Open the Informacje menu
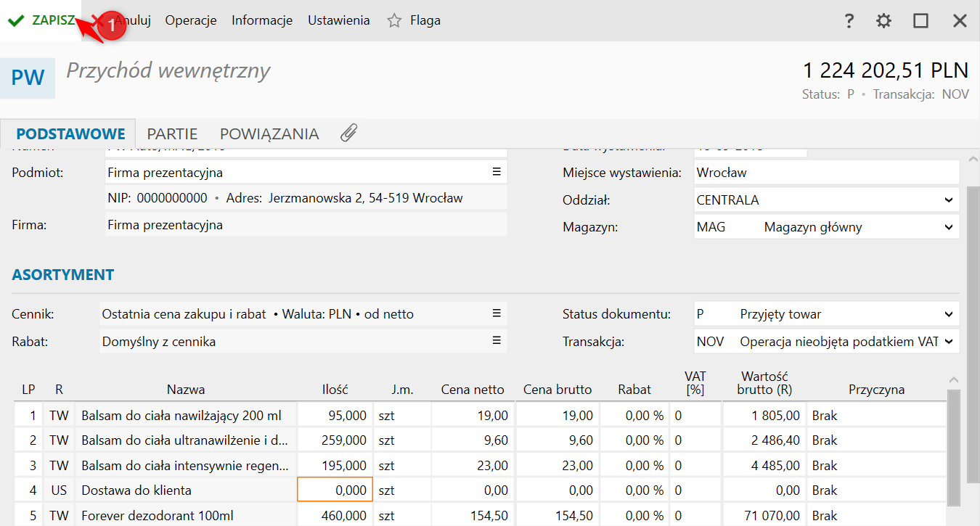 pos(262,20)
